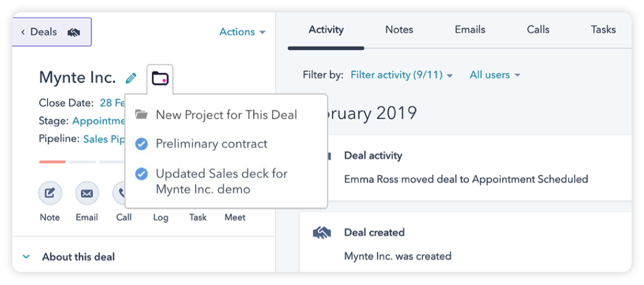This screenshot has width=644, height=285.
Task: Toggle the Preliminary contract check mark
Action: pyautogui.click(x=141, y=144)
